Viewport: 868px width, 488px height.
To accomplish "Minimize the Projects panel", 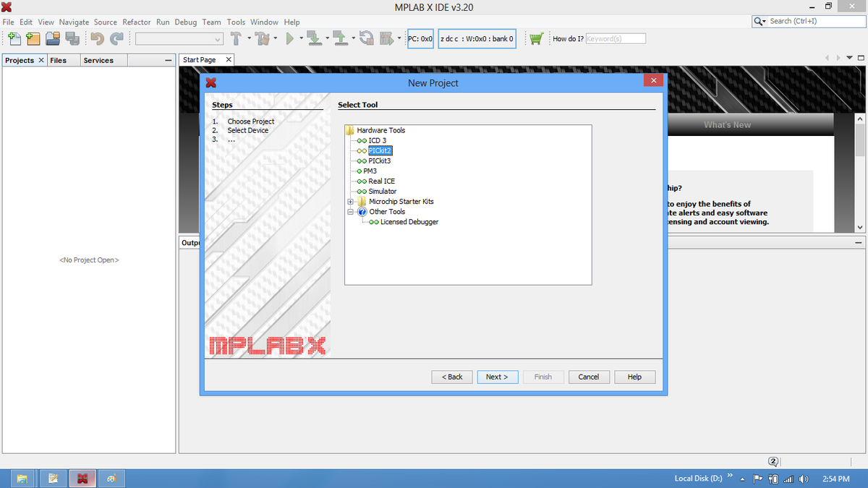I will coord(168,60).
